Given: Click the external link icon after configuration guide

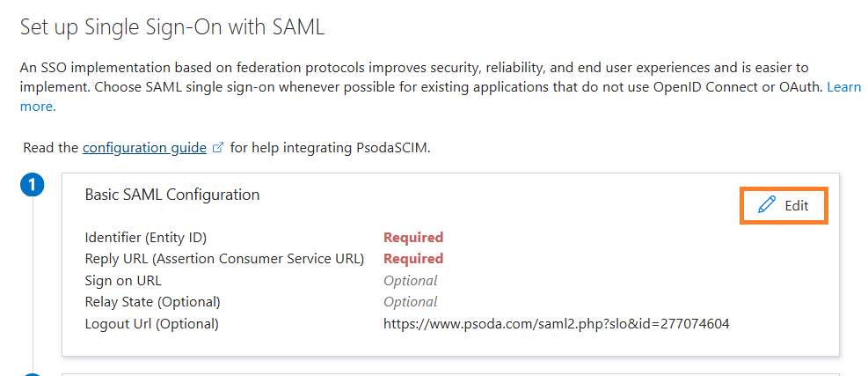Looking at the screenshot, I should [x=218, y=148].
